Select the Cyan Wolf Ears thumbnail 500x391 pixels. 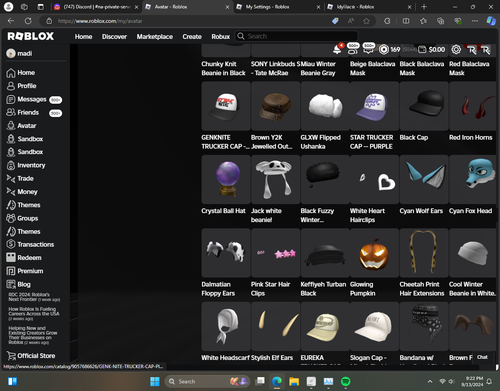pos(424,179)
